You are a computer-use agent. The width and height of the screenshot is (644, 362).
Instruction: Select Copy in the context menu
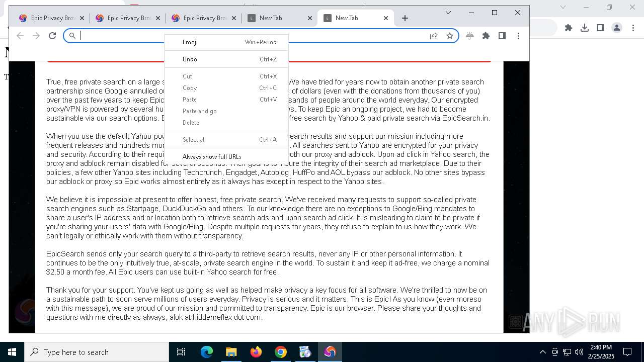[226, 88]
